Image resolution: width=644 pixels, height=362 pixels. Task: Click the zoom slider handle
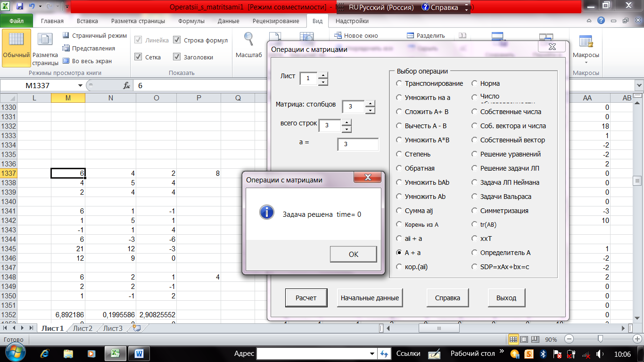(600, 339)
